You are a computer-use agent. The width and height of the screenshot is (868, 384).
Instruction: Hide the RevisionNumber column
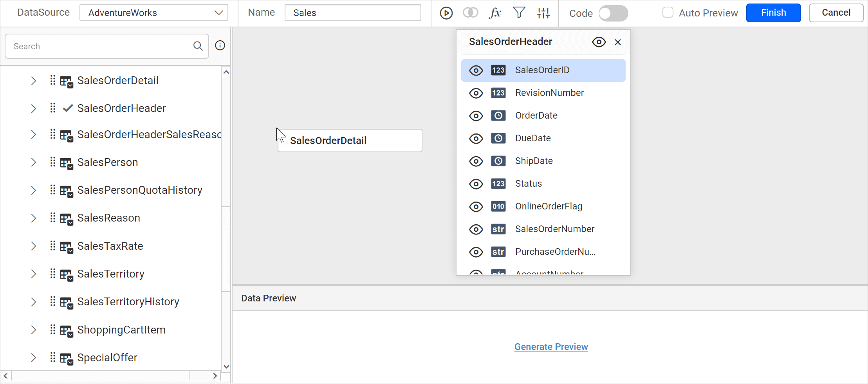(x=476, y=93)
